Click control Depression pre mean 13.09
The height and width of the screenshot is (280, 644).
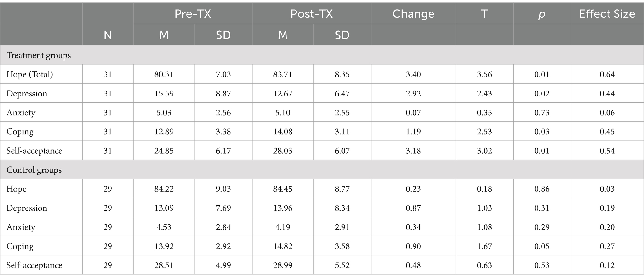(164, 208)
